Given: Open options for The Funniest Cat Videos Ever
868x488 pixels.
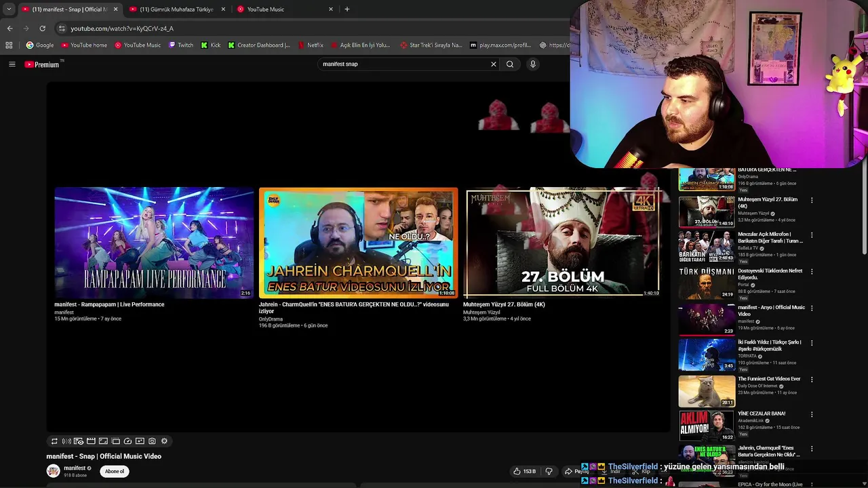Looking at the screenshot, I should pos(812,380).
